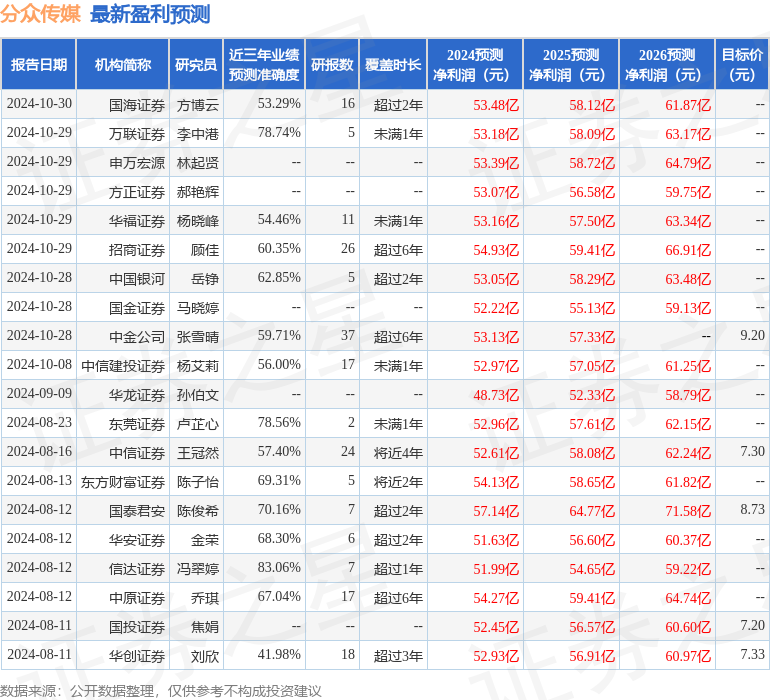Click accuracy value 78.74%
The height and width of the screenshot is (700, 770).
tap(279, 133)
